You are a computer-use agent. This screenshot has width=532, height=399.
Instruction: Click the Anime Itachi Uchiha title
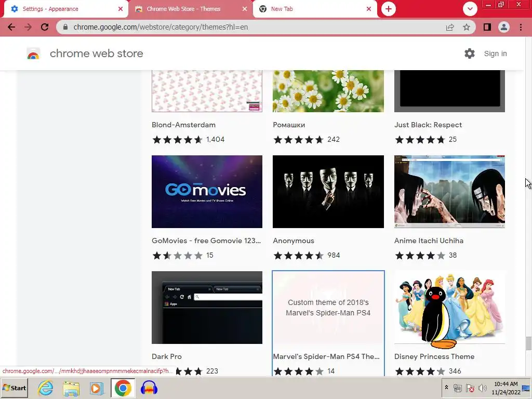429,241
